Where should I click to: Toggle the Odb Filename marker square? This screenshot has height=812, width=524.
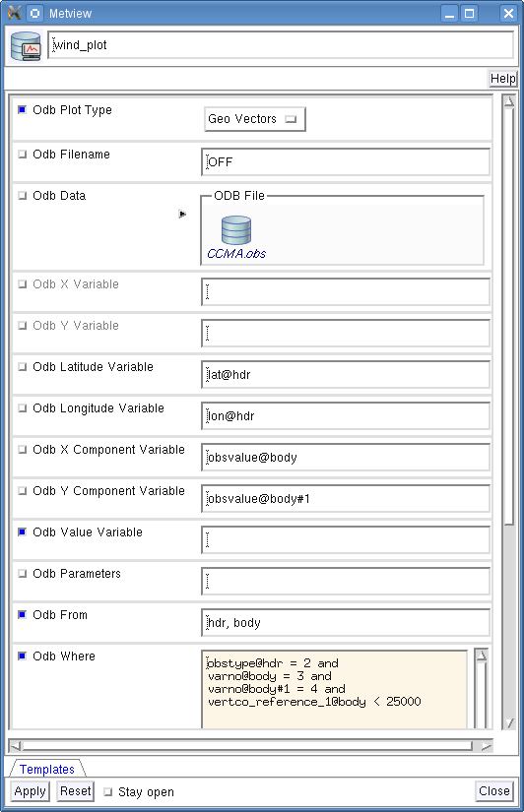tap(22, 154)
